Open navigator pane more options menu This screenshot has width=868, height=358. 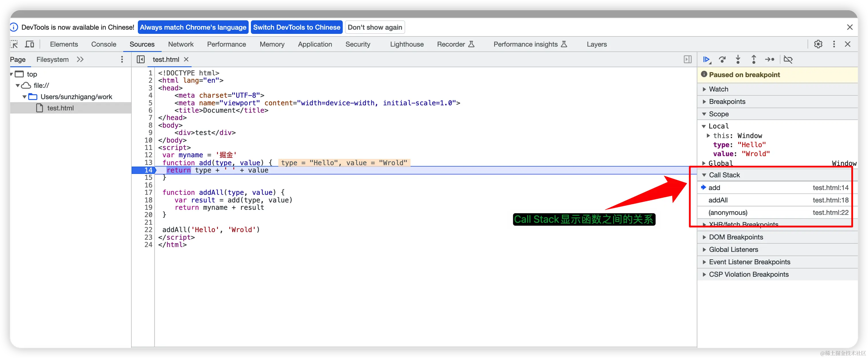(122, 60)
